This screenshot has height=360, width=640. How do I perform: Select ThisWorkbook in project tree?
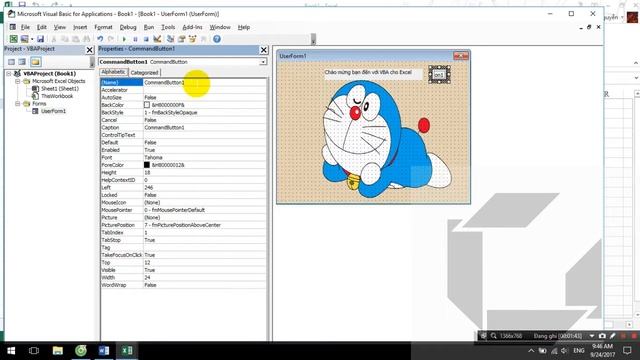[57, 96]
